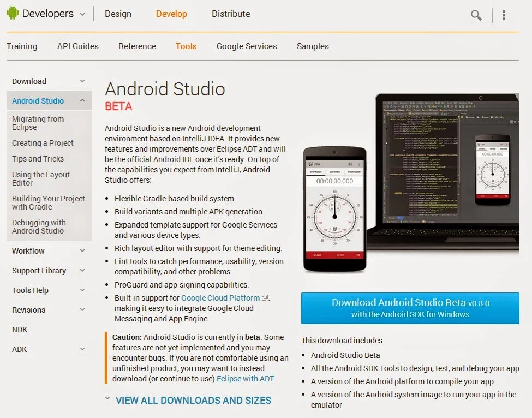Open the ADK sidebar label
Screen dimensions: 532x418
point(19,349)
